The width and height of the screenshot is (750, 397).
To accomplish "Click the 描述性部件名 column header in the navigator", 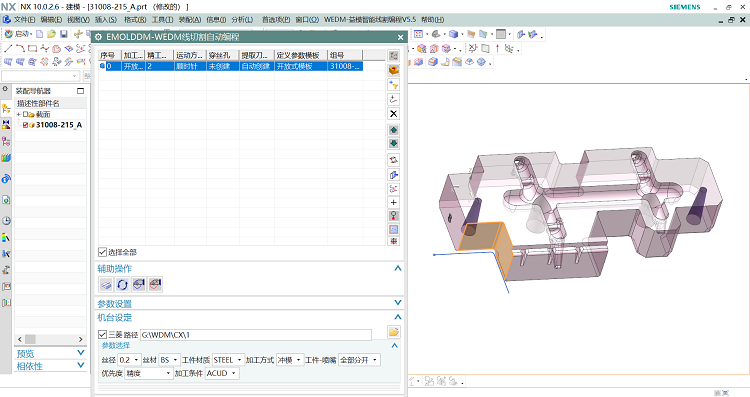I will pos(51,103).
